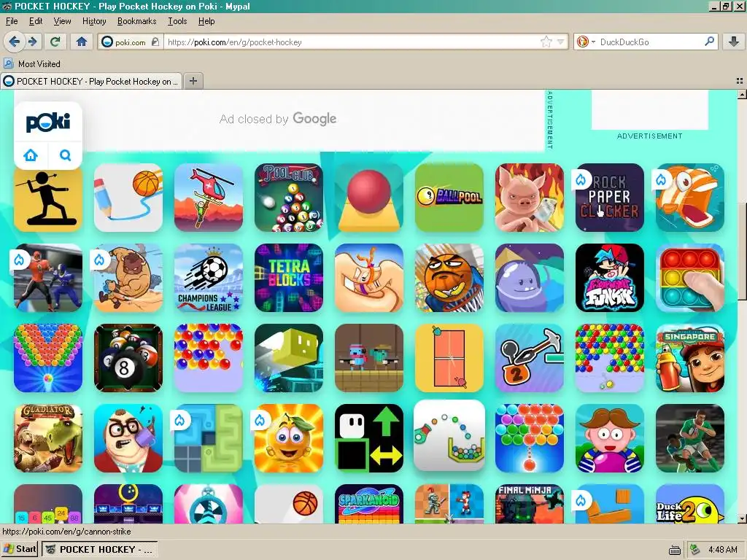747x560 pixels.
Task: Bookmark this page with the star icon
Action: (546, 42)
